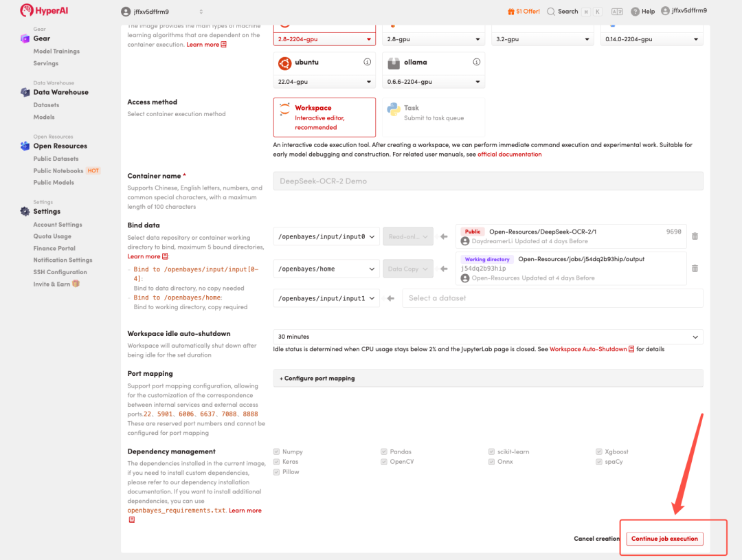
Task: Click Continue job execution button
Action: click(664, 539)
